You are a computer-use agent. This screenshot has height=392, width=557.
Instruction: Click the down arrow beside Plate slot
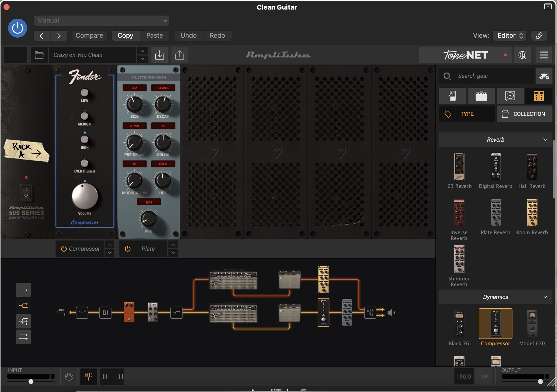(x=173, y=253)
